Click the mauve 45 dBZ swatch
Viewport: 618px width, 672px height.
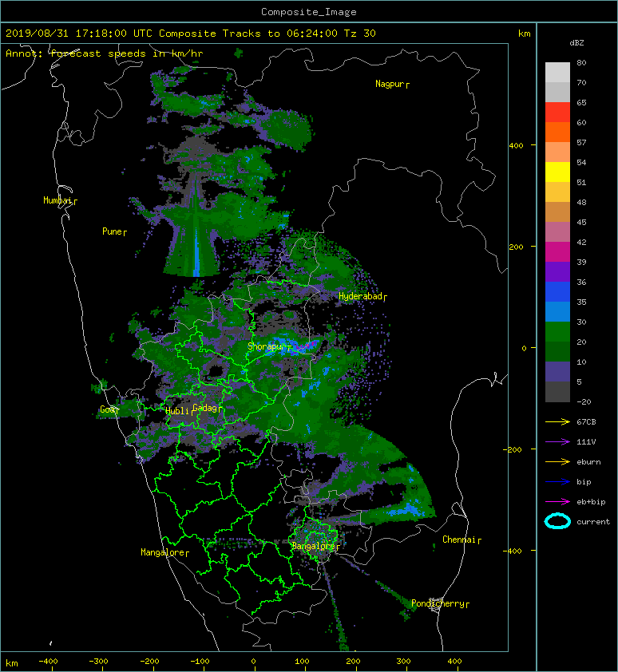(x=557, y=232)
